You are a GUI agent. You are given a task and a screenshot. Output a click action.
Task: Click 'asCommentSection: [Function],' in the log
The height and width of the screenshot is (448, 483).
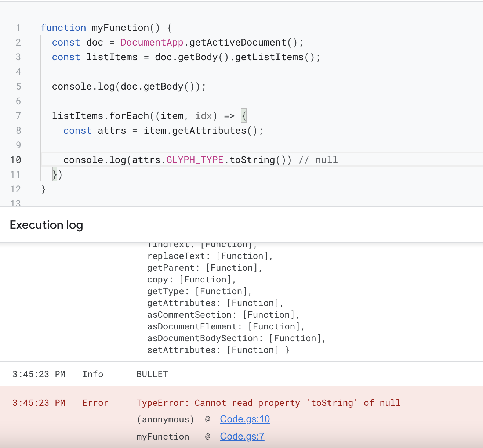click(224, 315)
